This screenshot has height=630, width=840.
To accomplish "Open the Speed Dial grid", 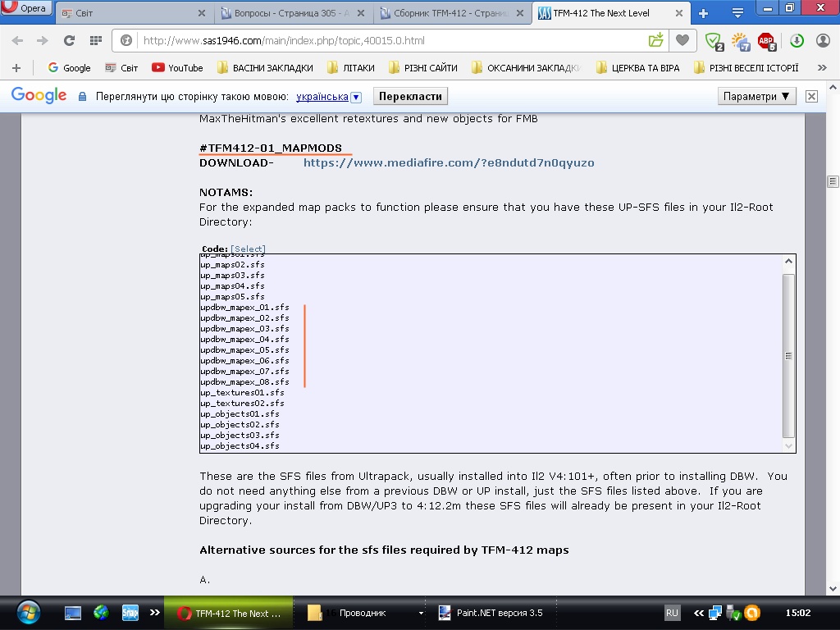I will click(96, 40).
